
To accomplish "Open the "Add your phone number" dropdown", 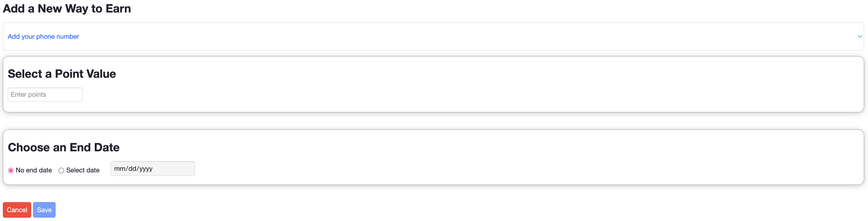I will 433,36.
